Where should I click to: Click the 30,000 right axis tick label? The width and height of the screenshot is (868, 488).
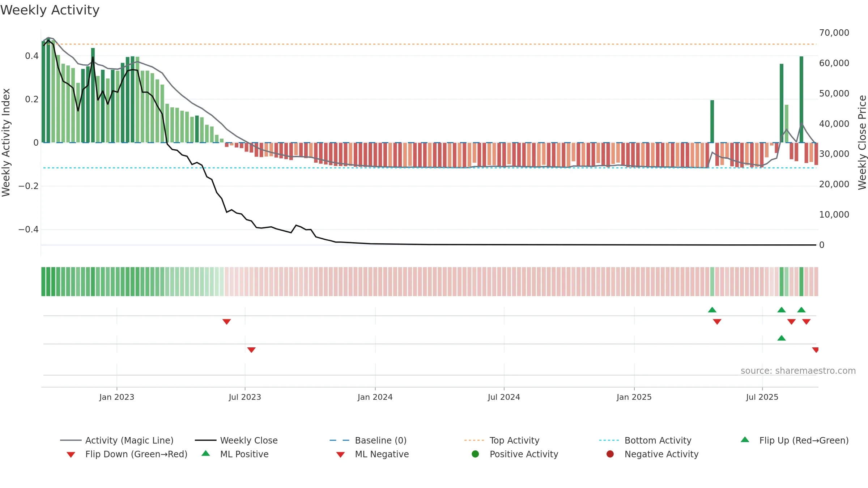(834, 154)
